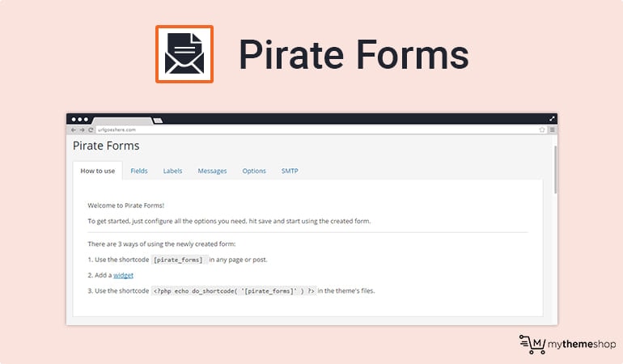623x364 pixels.
Task: Open the Labels tab
Action: coord(172,171)
